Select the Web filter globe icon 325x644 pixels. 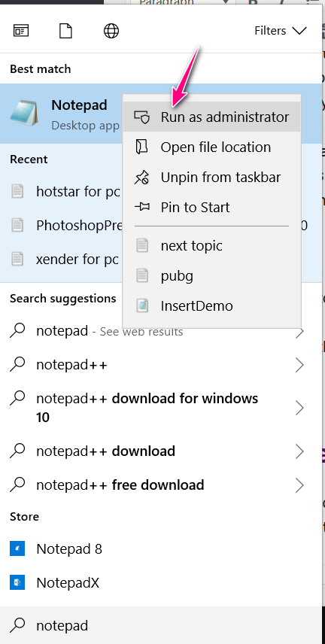[x=111, y=31]
